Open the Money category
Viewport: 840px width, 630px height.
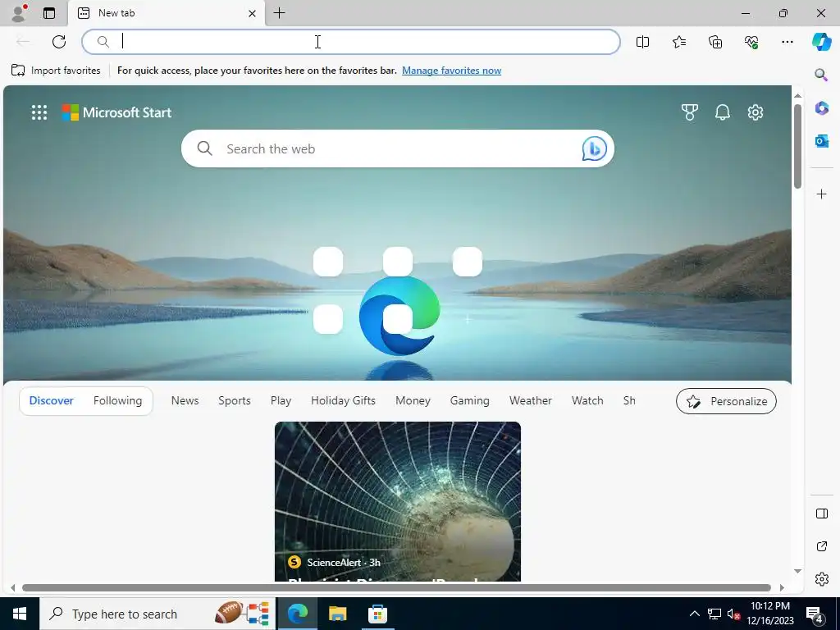[x=413, y=400]
